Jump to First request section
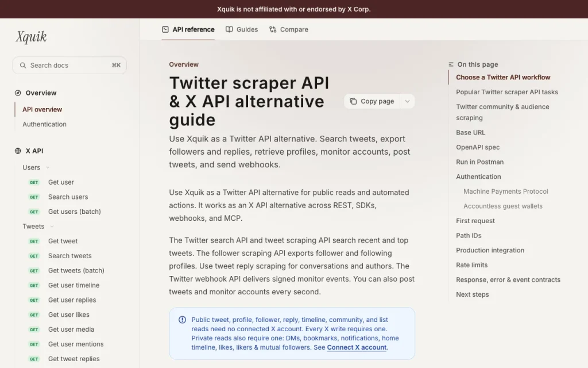The height and width of the screenshot is (368, 588). point(475,221)
